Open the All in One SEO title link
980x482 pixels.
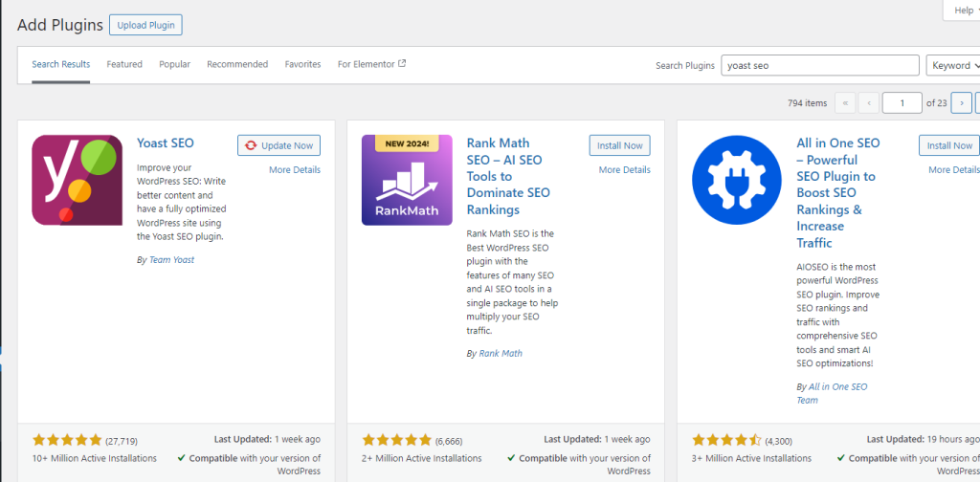(838, 193)
